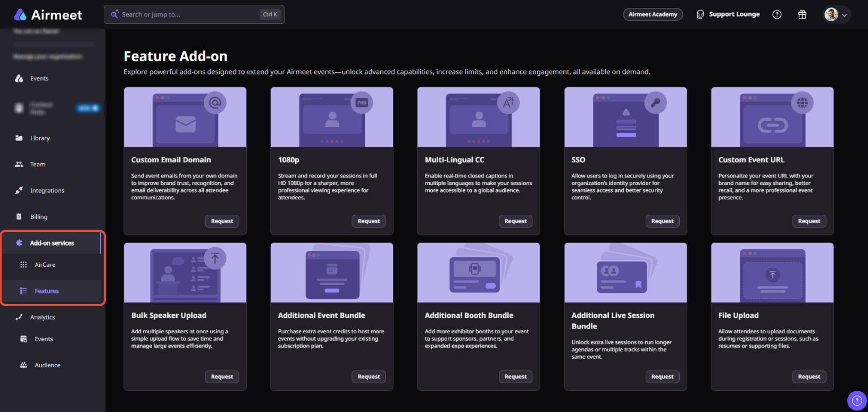868x412 pixels.
Task: Click the Additional Live Session Bundle image
Action: tap(625, 273)
